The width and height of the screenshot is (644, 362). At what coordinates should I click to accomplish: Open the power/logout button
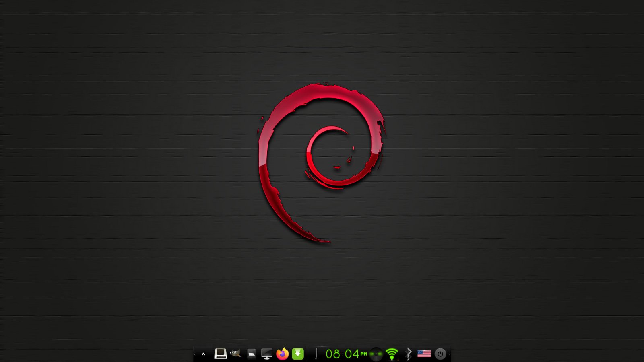coord(440,354)
